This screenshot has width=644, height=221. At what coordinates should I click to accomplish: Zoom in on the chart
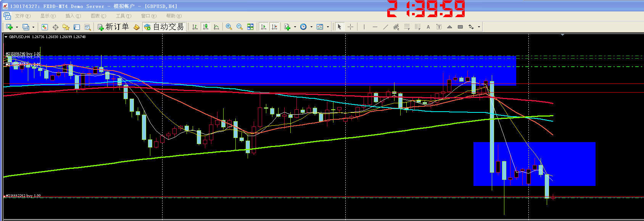click(x=229, y=27)
